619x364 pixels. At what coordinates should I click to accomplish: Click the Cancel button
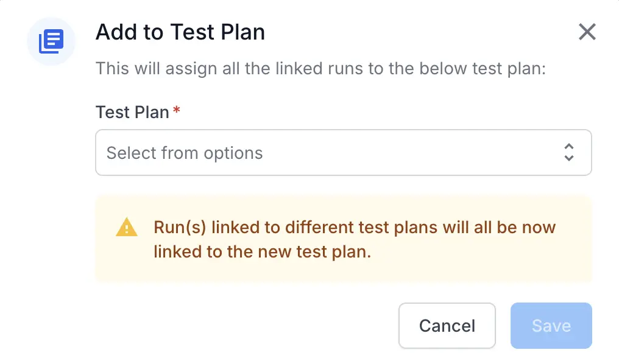(x=447, y=326)
